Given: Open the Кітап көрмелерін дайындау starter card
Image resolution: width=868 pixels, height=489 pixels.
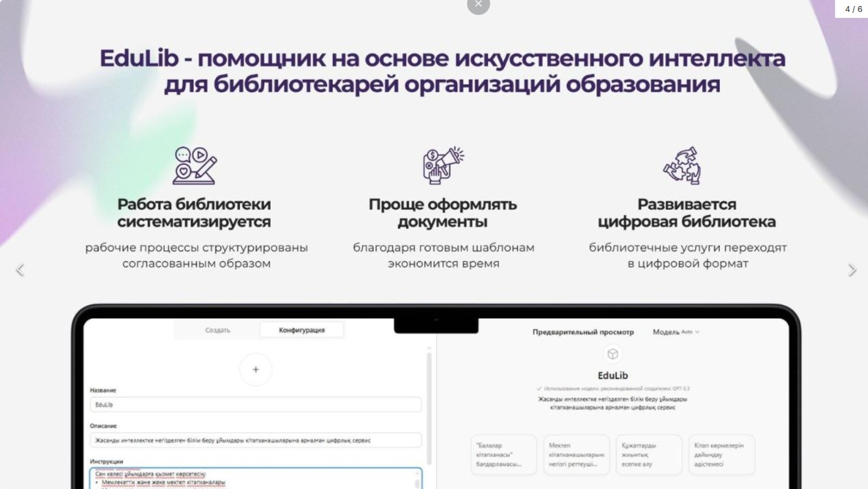Looking at the screenshot, I should click(722, 455).
